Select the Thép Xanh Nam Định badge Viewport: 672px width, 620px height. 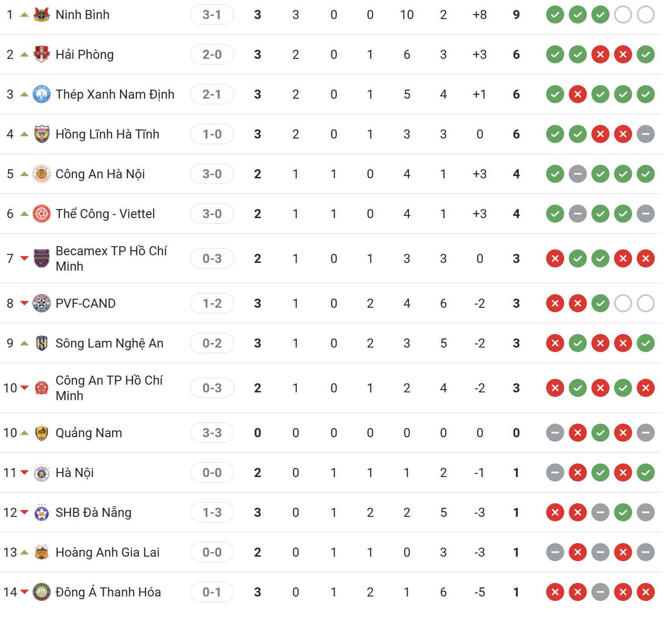(42, 94)
